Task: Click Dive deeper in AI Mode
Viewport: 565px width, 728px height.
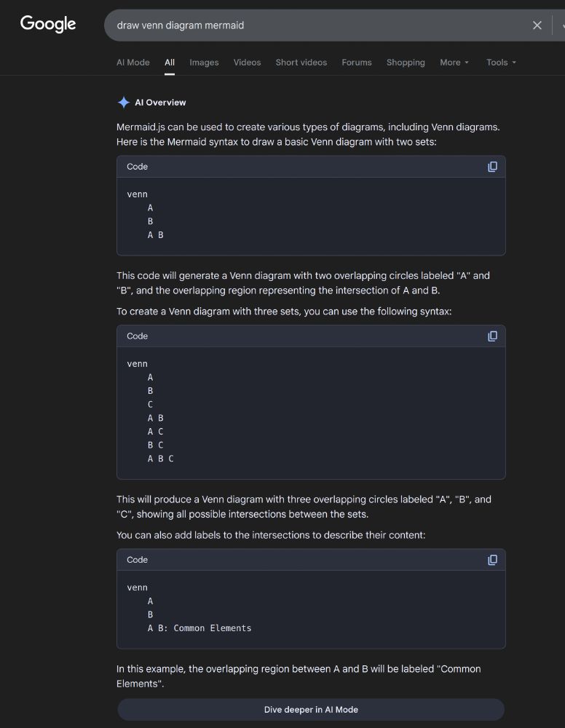Action: pyautogui.click(x=311, y=709)
